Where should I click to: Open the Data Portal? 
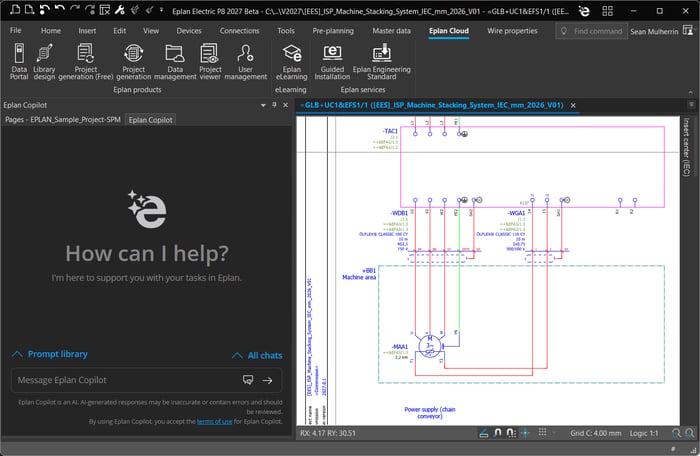(x=19, y=62)
